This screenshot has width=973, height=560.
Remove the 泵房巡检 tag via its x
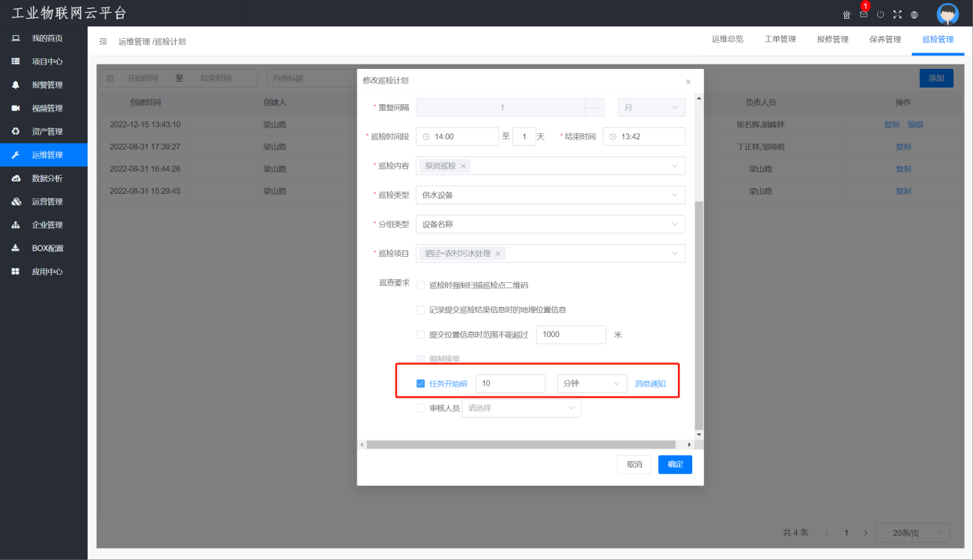[x=463, y=166]
